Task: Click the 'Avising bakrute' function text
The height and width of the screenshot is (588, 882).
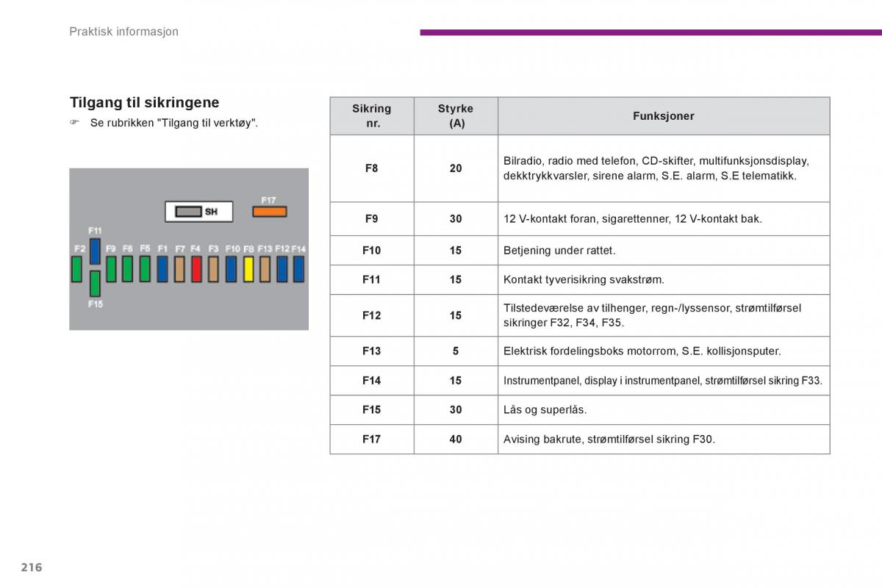Action: click(609, 440)
